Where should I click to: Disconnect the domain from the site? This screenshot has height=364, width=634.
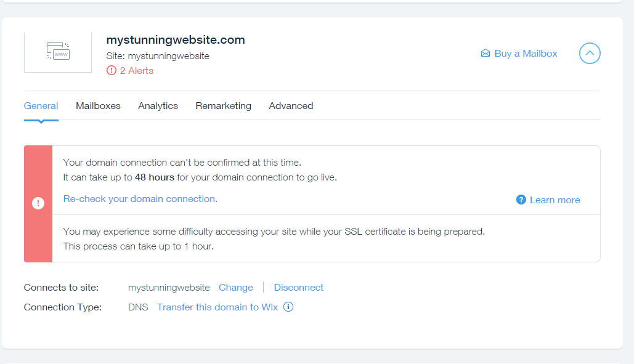(x=298, y=288)
